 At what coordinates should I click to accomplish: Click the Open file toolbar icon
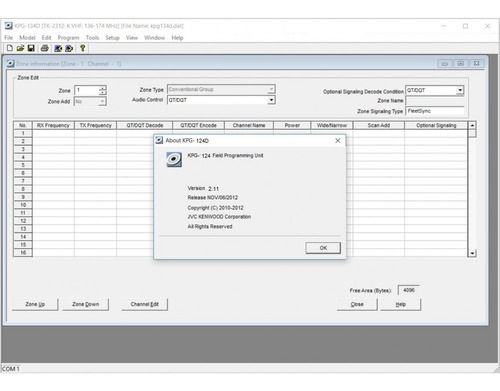[20, 48]
